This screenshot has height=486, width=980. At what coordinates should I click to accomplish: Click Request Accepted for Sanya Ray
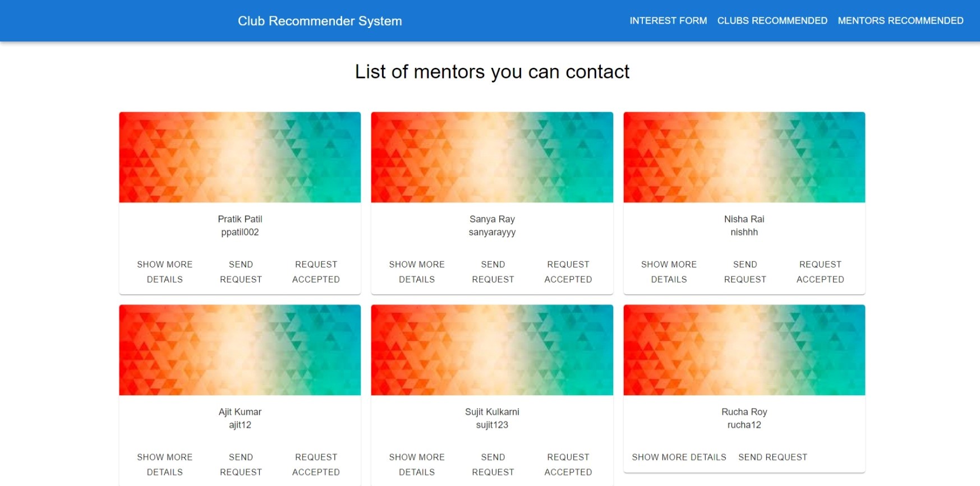(x=567, y=272)
